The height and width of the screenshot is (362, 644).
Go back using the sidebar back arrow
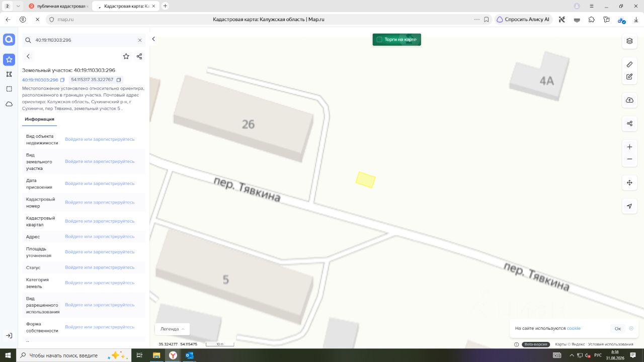(28, 56)
